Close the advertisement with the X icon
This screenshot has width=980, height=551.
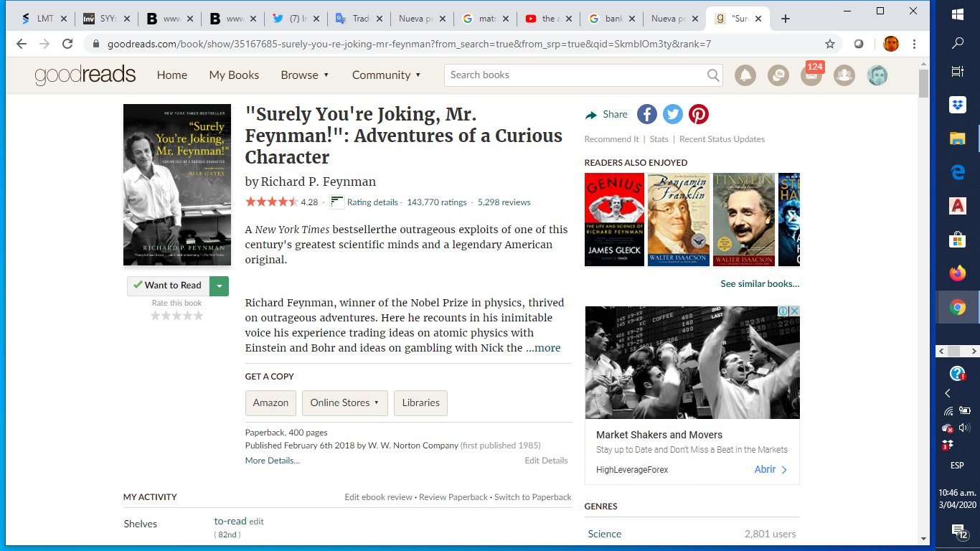click(x=794, y=311)
